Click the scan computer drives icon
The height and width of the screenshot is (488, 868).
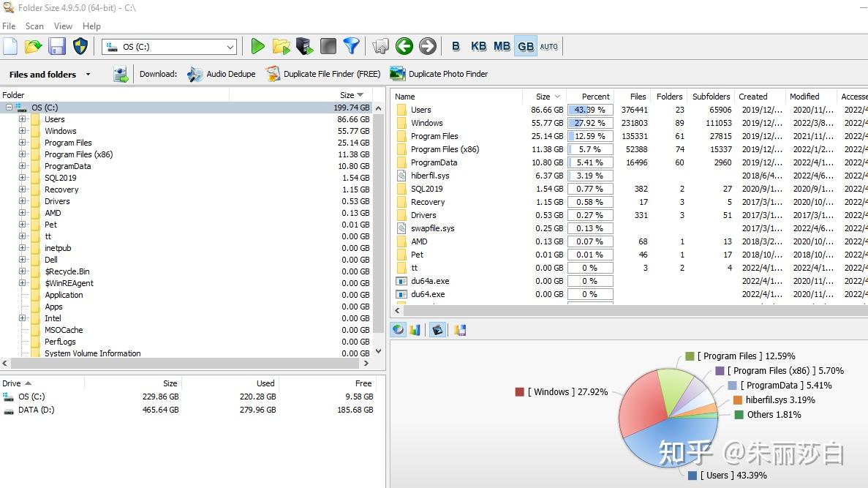[304, 47]
